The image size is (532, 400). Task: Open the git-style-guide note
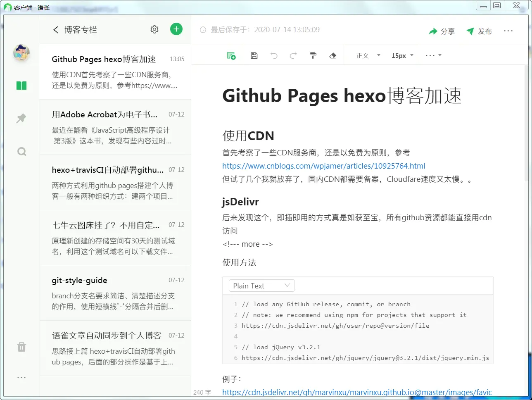point(115,293)
